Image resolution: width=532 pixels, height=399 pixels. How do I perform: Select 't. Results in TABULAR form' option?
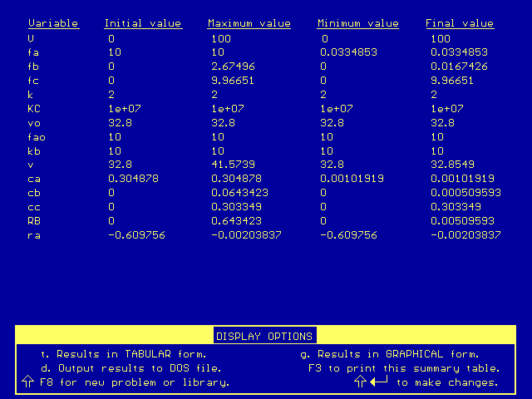(123, 353)
